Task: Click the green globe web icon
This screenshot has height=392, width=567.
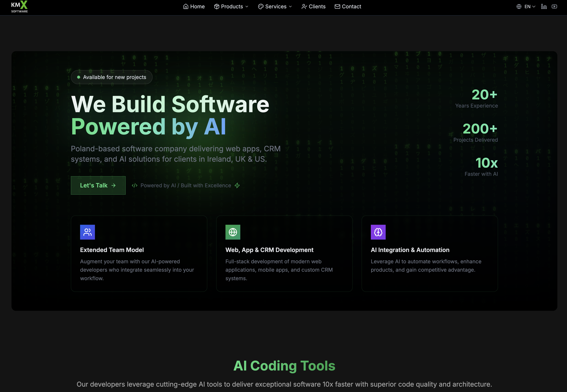Action: [233, 232]
